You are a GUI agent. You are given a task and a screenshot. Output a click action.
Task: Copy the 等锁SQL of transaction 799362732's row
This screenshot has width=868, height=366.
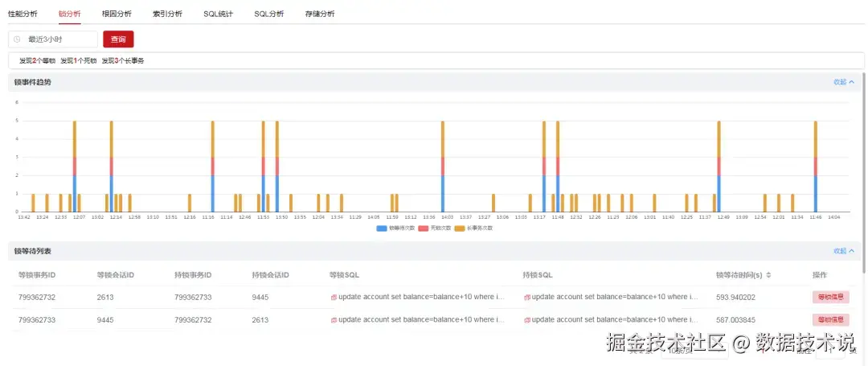[334, 298]
